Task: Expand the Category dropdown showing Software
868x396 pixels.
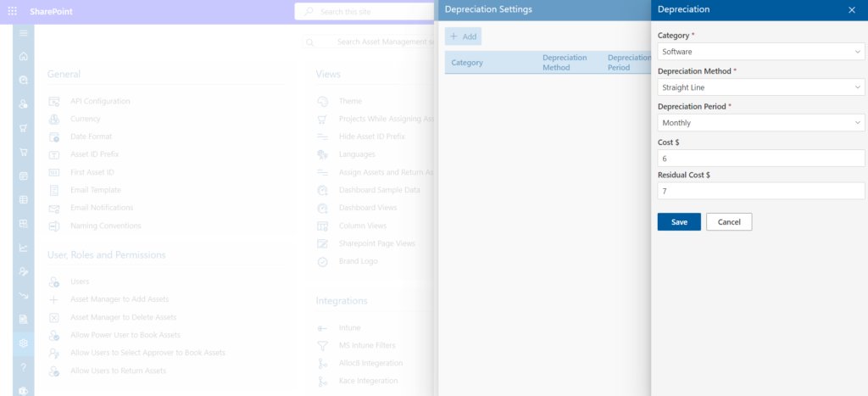Action: coord(760,52)
